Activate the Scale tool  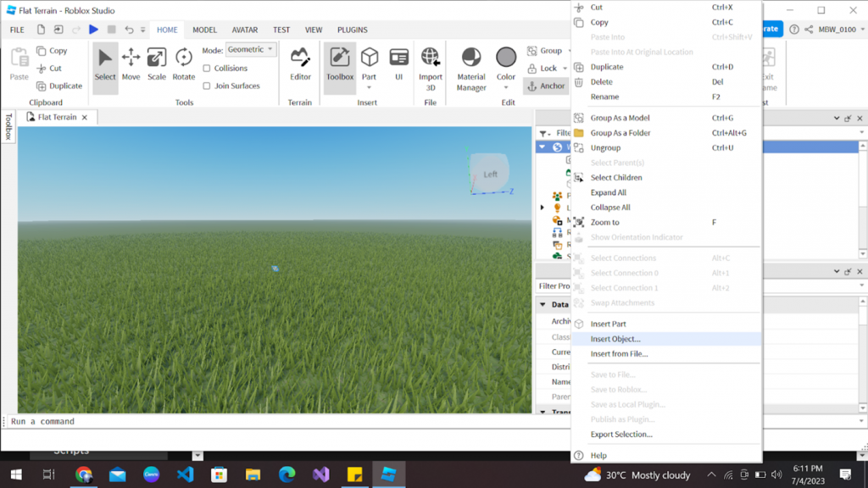click(x=157, y=64)
